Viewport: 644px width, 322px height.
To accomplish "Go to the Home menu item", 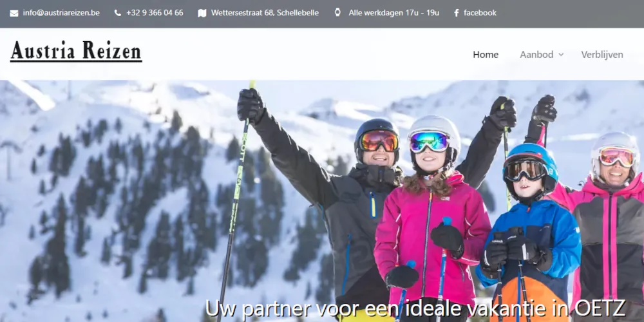I will pos(486,55).
